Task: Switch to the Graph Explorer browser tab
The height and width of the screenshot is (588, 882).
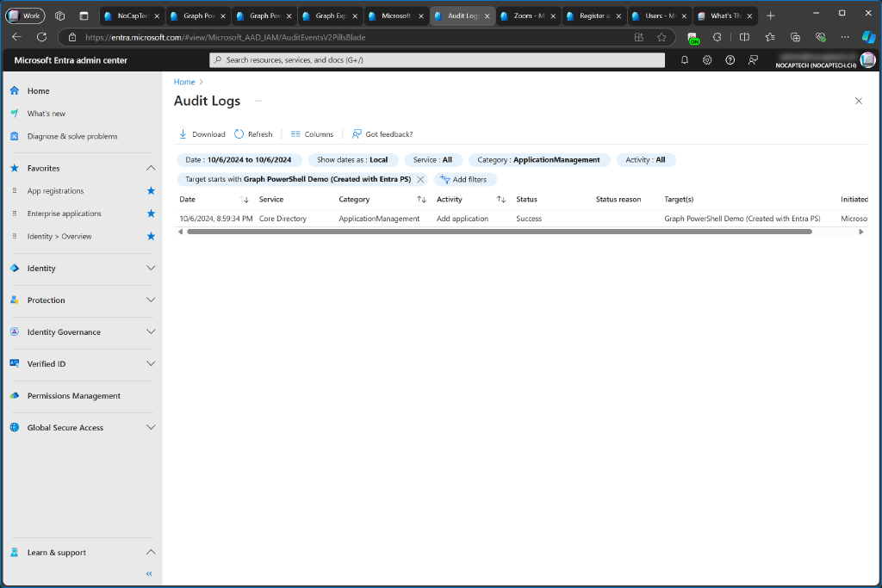Action: coord(330,15)
